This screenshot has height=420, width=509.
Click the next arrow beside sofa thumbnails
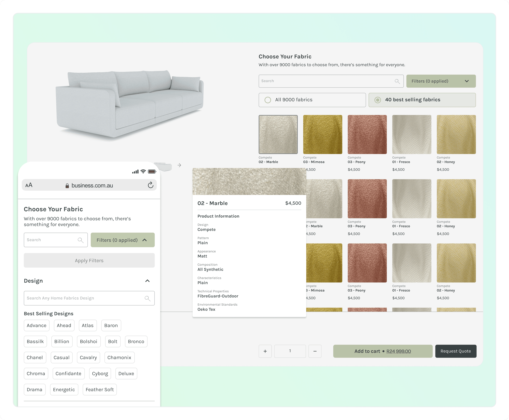tap(179, 165)
